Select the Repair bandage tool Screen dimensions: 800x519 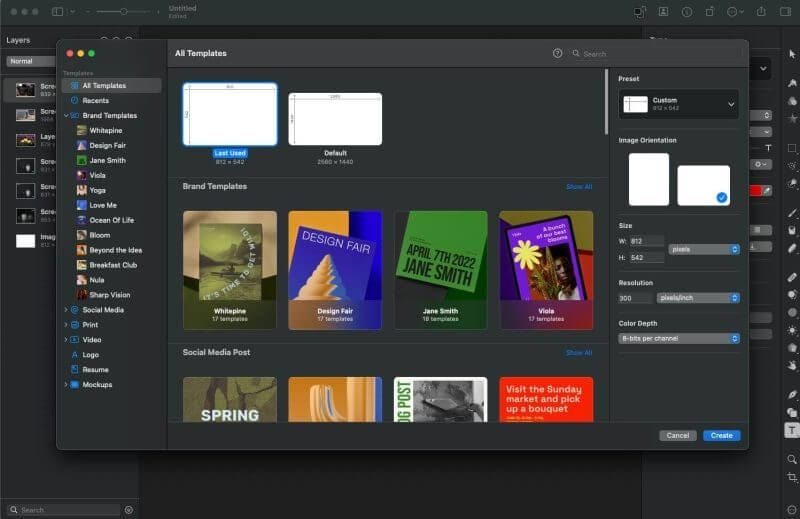[792, 277]
